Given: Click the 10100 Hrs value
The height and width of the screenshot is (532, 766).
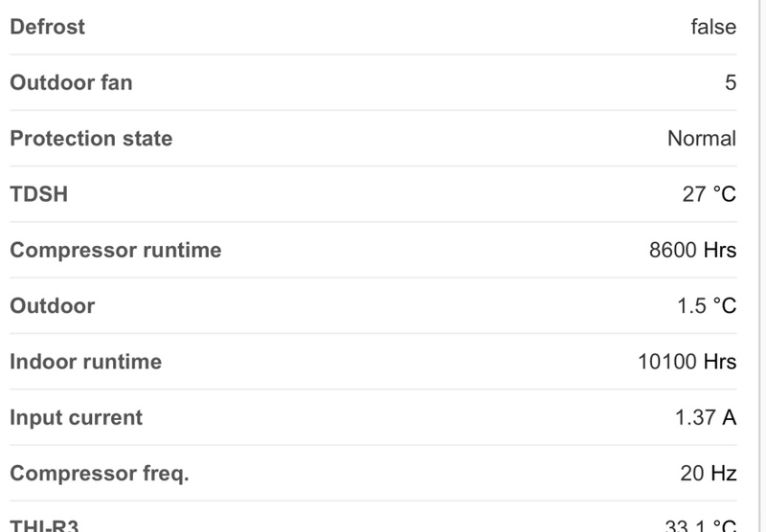Looking at the screenshot, I should click(687, 362).
